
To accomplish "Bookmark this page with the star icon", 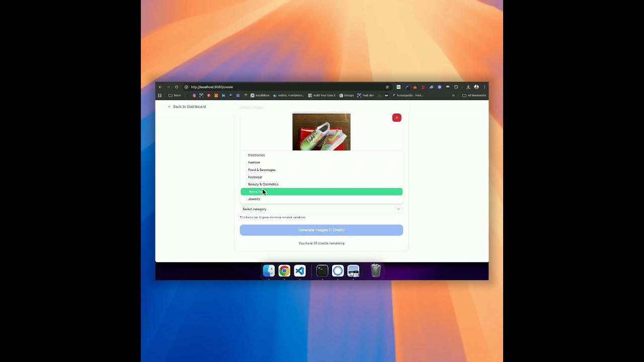I will (x=387, y=87).
